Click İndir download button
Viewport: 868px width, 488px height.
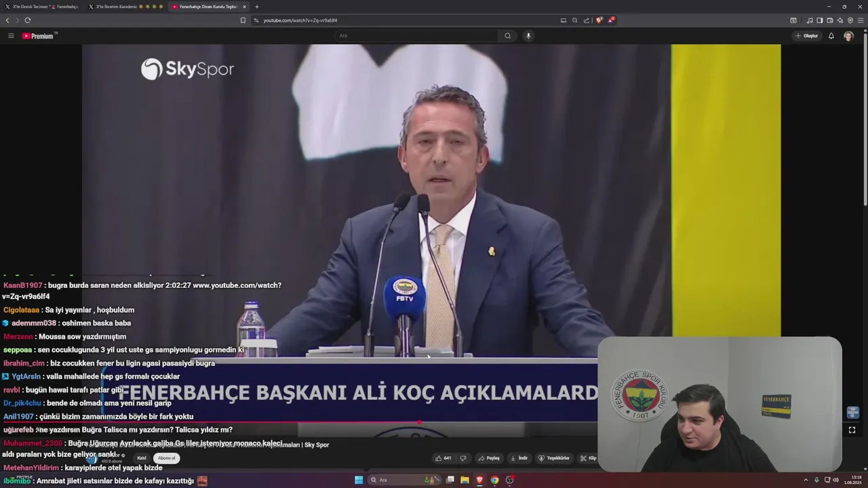[x=519, y=458]
